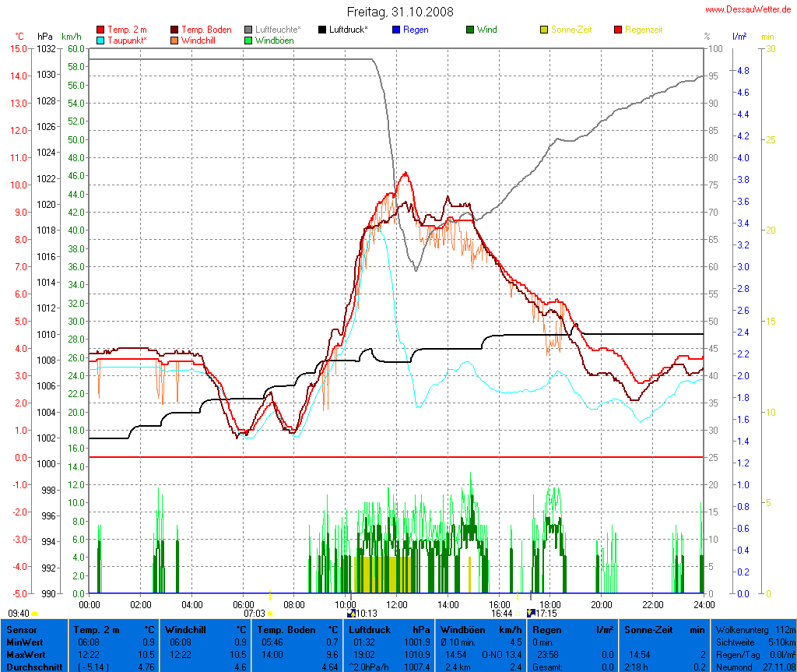This screenshot has height=672, width=797.
Task: Click the moon icon beside 09:40
Action: [x=35, y=614]
